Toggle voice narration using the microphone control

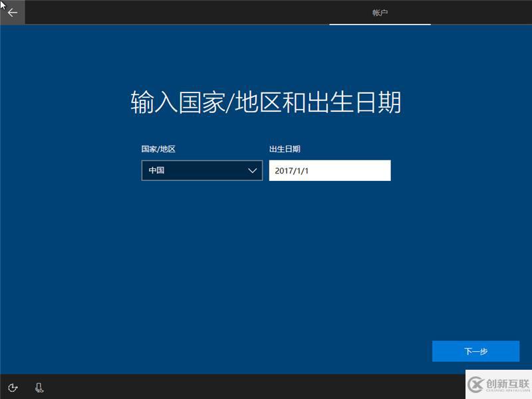pyautogui.click(x=39, y=388)
